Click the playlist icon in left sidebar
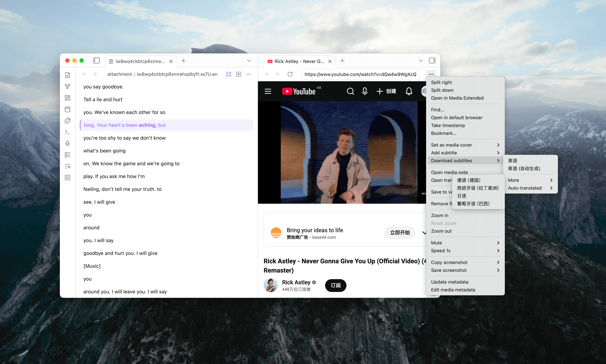606x364 pixels. pos(68,166)
